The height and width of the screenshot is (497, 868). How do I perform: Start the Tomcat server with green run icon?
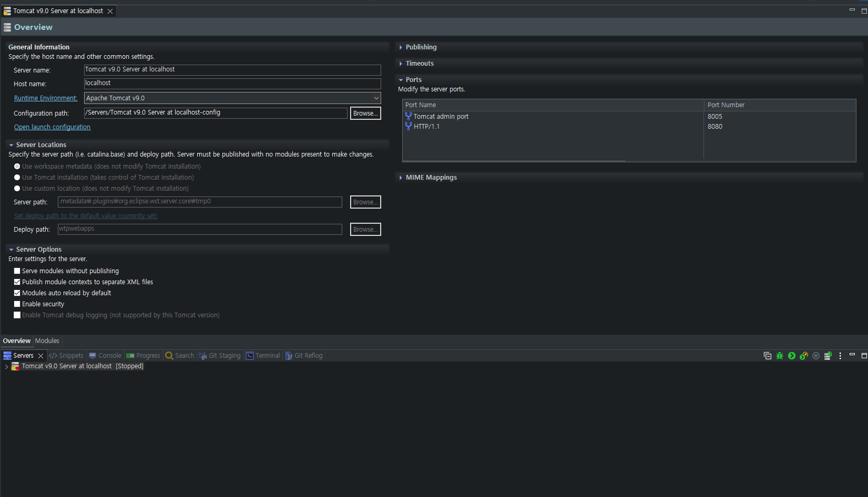[792, 356]
